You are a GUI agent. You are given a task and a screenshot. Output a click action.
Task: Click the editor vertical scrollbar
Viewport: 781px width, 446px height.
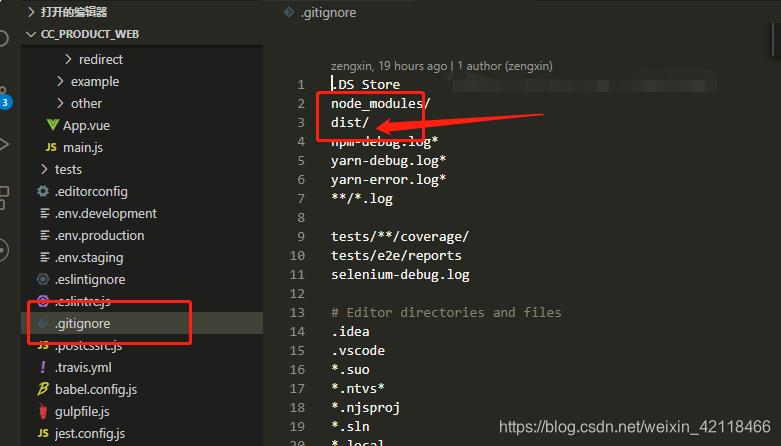click(x=776, y=40)
